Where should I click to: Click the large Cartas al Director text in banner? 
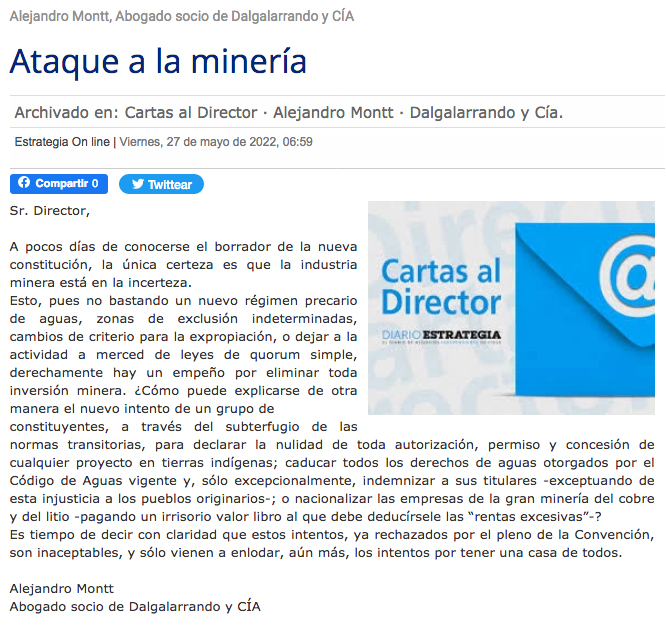tap(441, 286)
